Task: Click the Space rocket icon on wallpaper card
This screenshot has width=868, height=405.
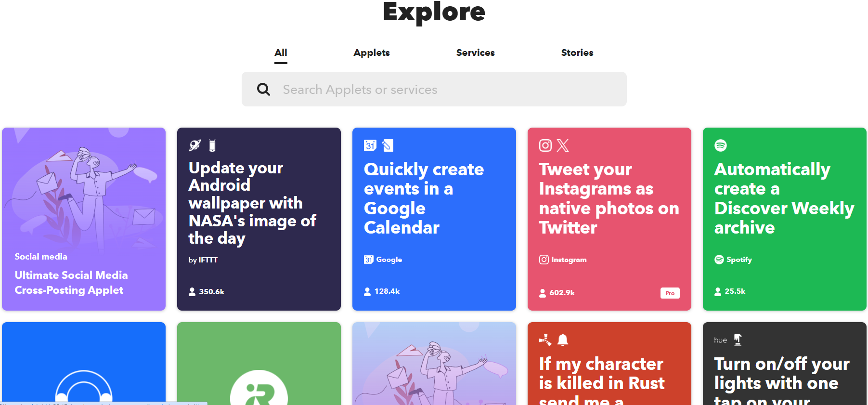Action: (x=195, y=145)
